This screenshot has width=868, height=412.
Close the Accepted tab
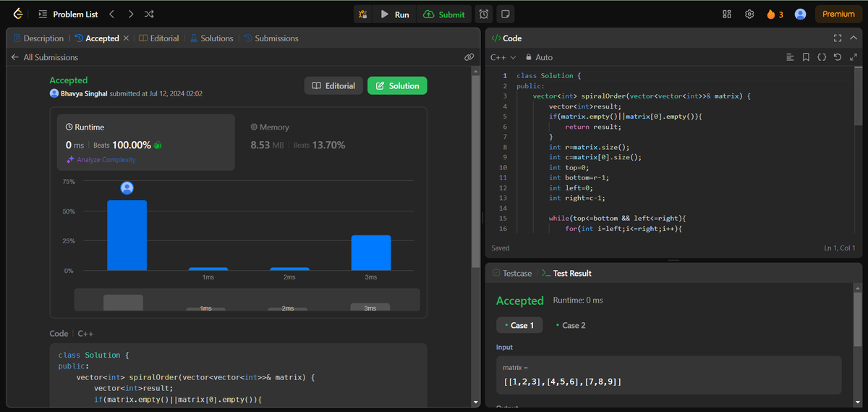126,38
